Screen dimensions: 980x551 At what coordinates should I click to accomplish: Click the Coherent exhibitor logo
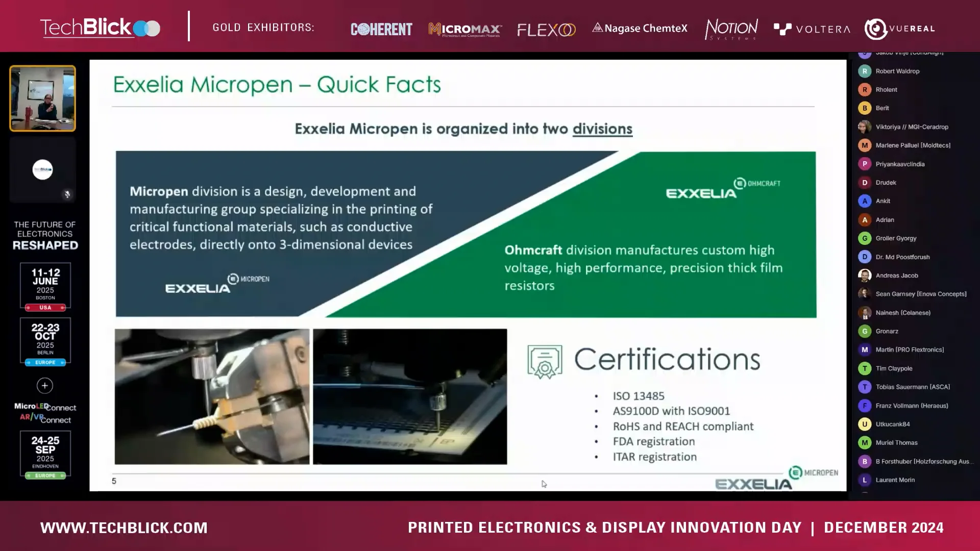coord(381,29)
